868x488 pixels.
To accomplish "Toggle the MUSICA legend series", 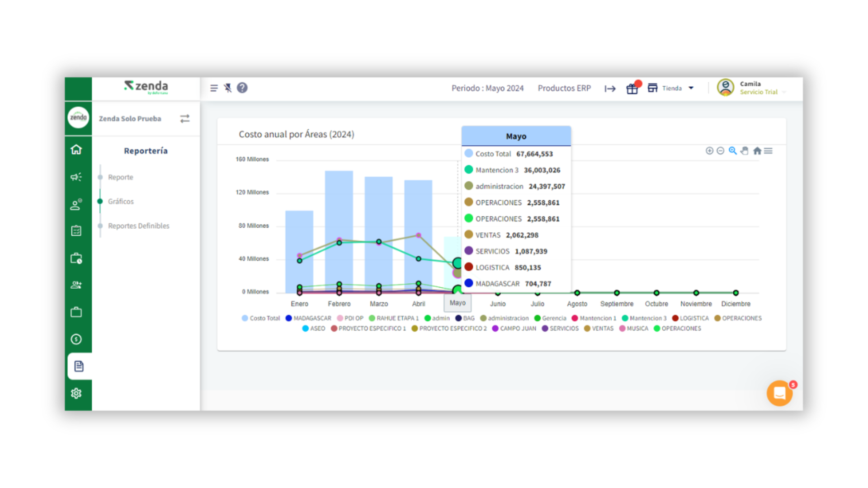I will pos(634,328).
